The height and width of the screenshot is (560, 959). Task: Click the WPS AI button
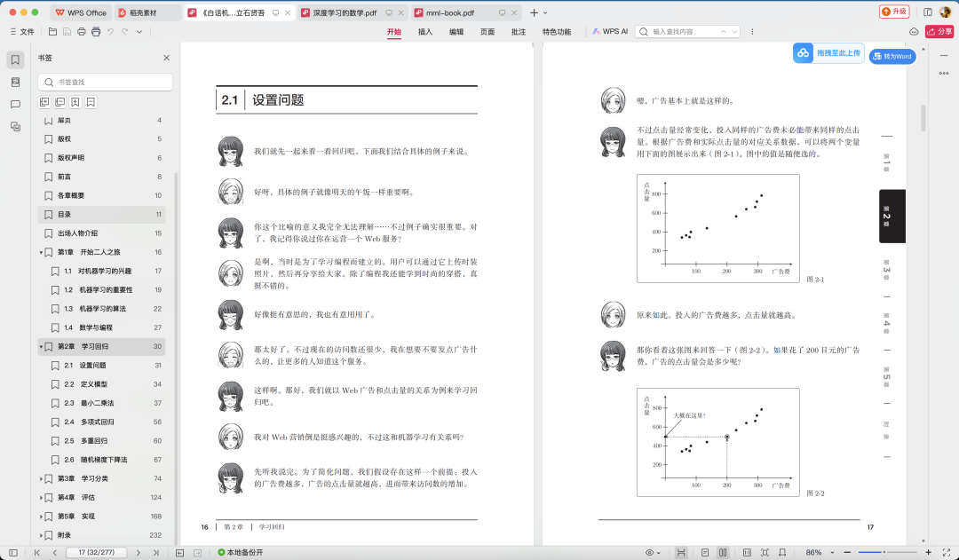click(x=610, y=31)
